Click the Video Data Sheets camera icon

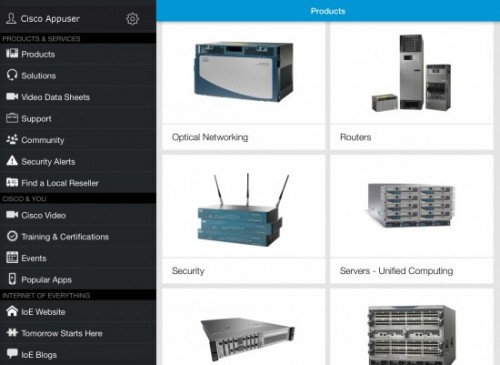pyautogui.click(x=12, y=97)
